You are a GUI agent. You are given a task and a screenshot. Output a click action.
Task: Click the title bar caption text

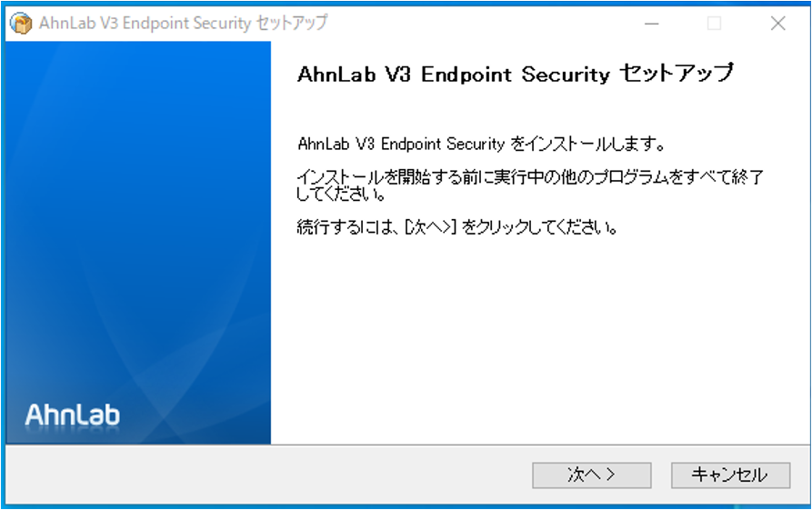click(x=184, y=24)
